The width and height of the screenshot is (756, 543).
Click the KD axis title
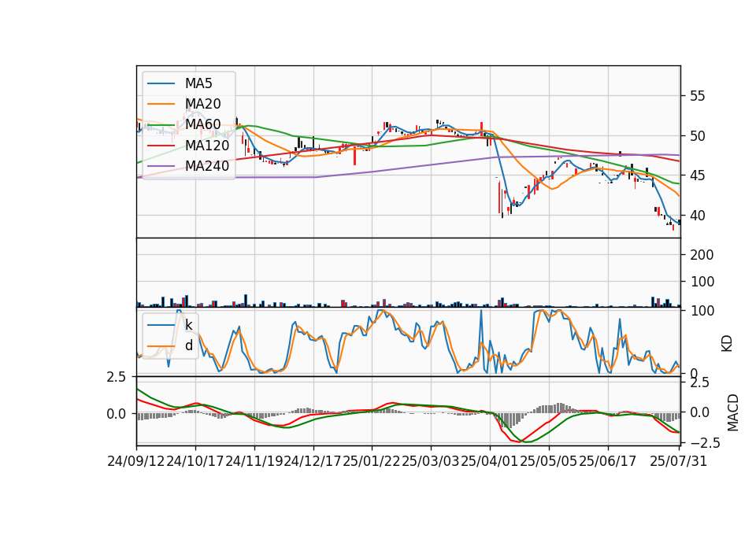click(x=727, y=344)
